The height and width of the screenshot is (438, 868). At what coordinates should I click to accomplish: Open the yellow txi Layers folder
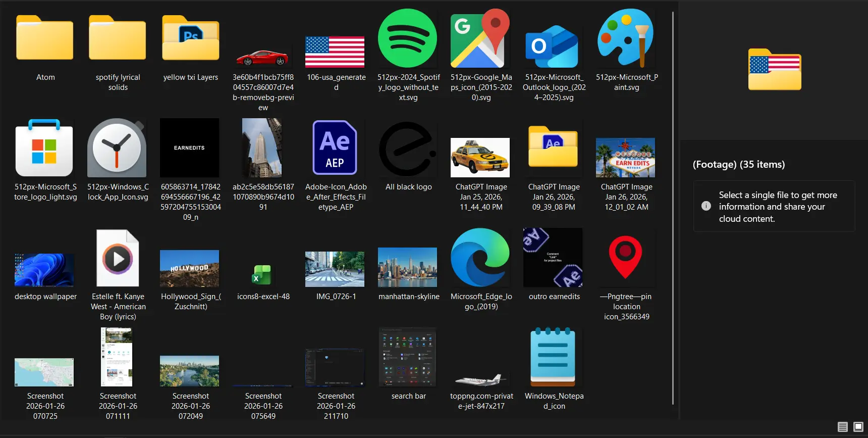190,39
